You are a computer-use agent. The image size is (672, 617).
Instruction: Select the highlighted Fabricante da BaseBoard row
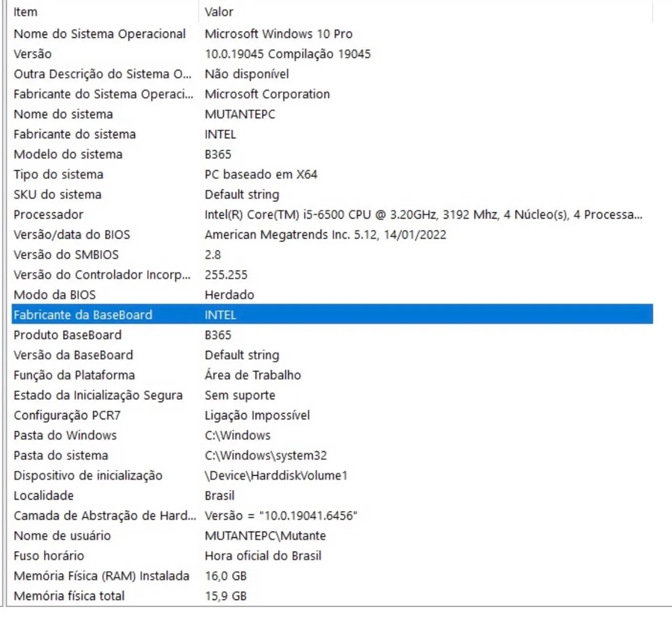[x=332, y=315]
